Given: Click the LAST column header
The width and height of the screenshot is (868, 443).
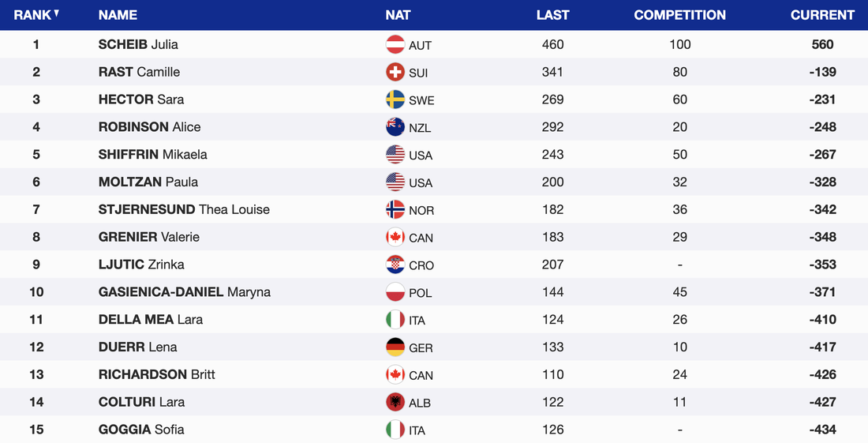Looking at the screenshot, I should coord(552,15).
